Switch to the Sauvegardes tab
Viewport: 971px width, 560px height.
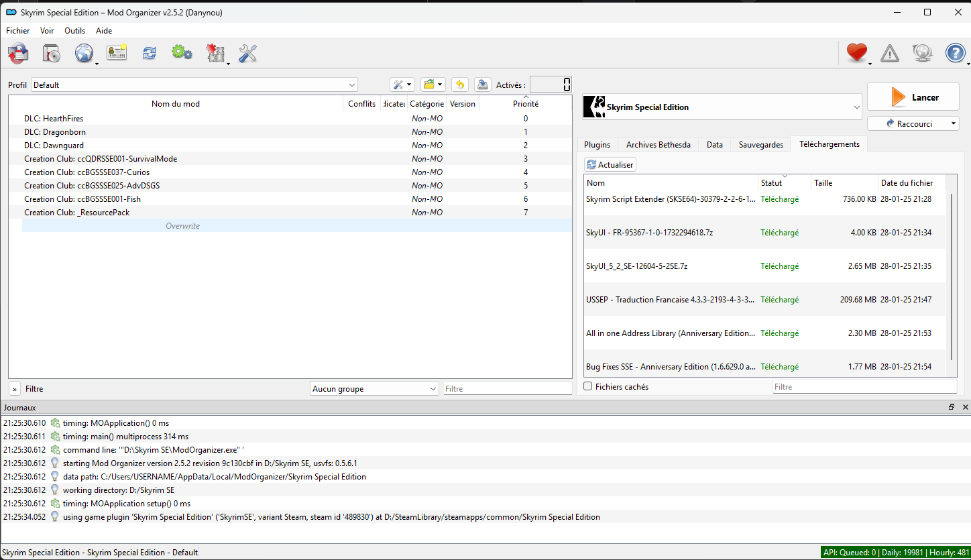(x=761, y=144)
